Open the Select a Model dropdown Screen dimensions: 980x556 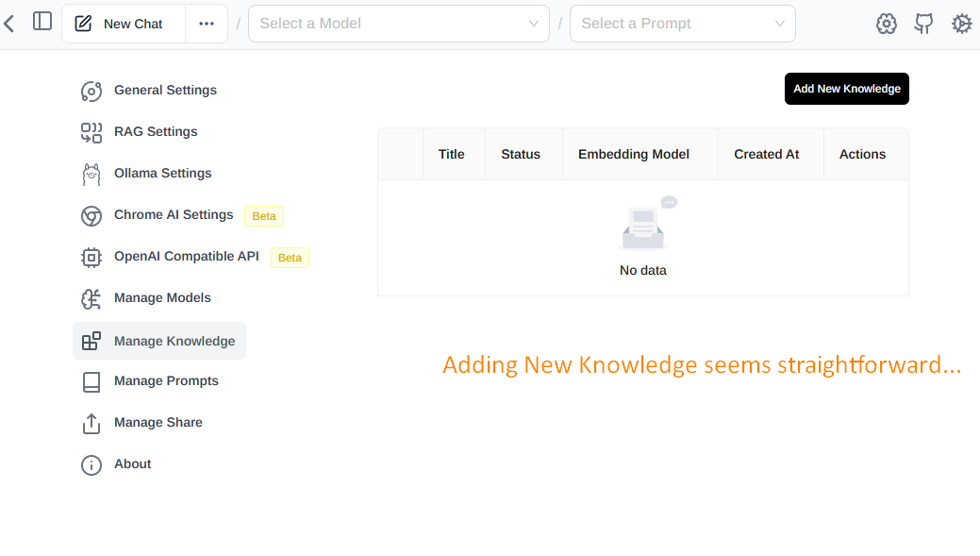[398, 24]
